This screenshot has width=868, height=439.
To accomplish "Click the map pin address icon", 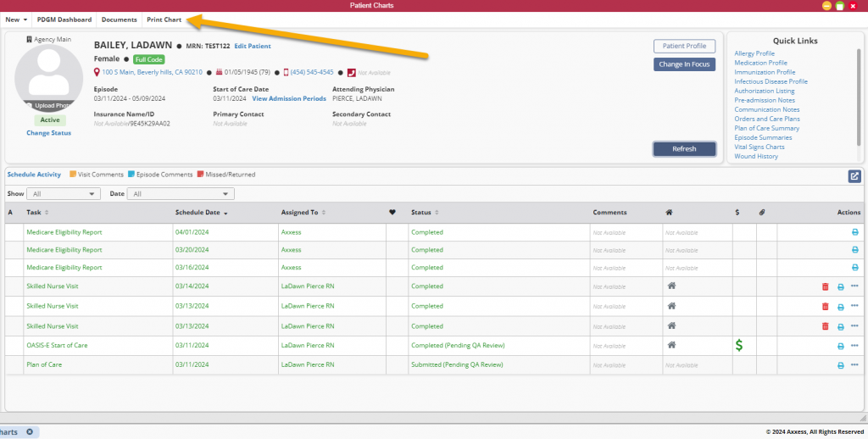I will pos(97,73).
